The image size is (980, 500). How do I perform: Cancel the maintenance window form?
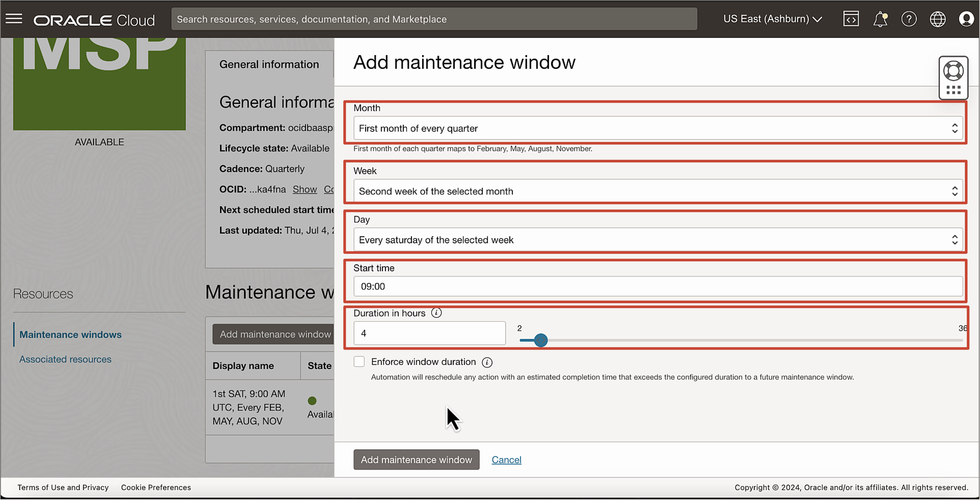point(506,459)
